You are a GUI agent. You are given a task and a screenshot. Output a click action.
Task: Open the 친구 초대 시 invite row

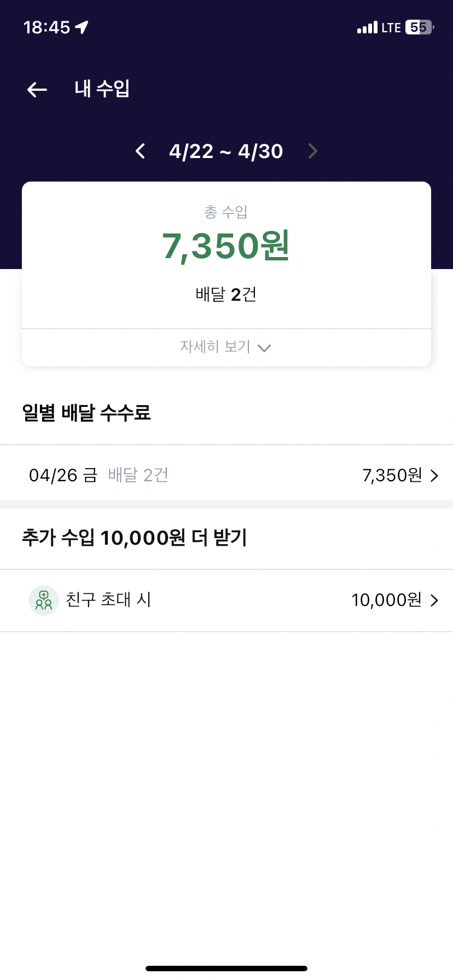tap(108, 600)
